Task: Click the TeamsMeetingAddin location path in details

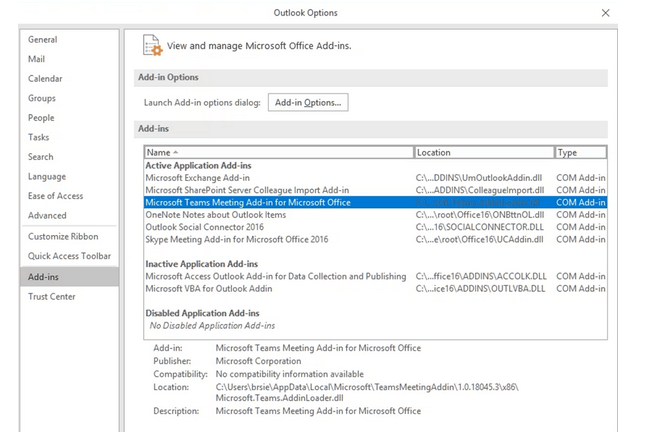Action: (367, 392)
